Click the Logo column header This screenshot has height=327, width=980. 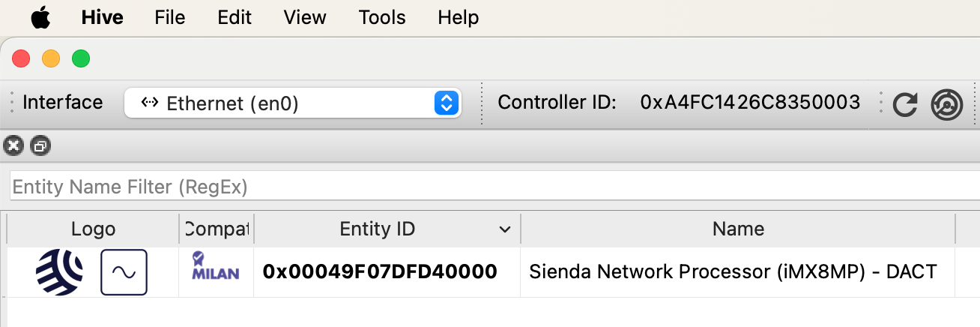(x=94, y=229)
